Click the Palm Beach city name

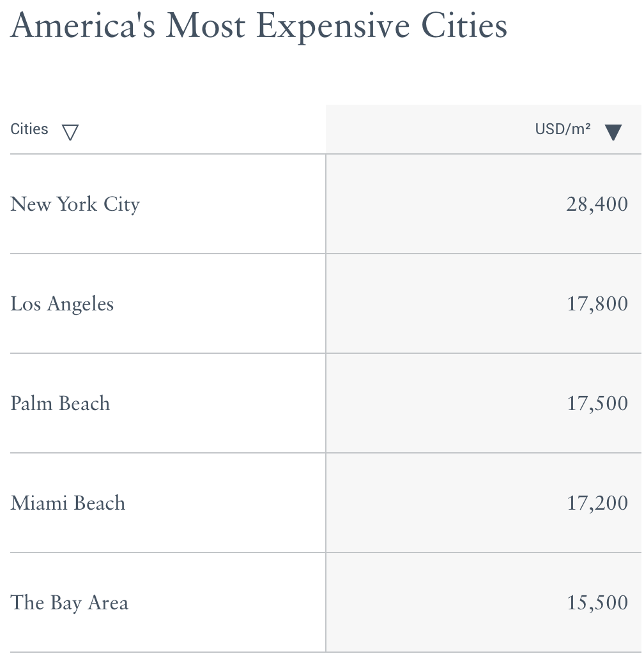click(60, 404)
